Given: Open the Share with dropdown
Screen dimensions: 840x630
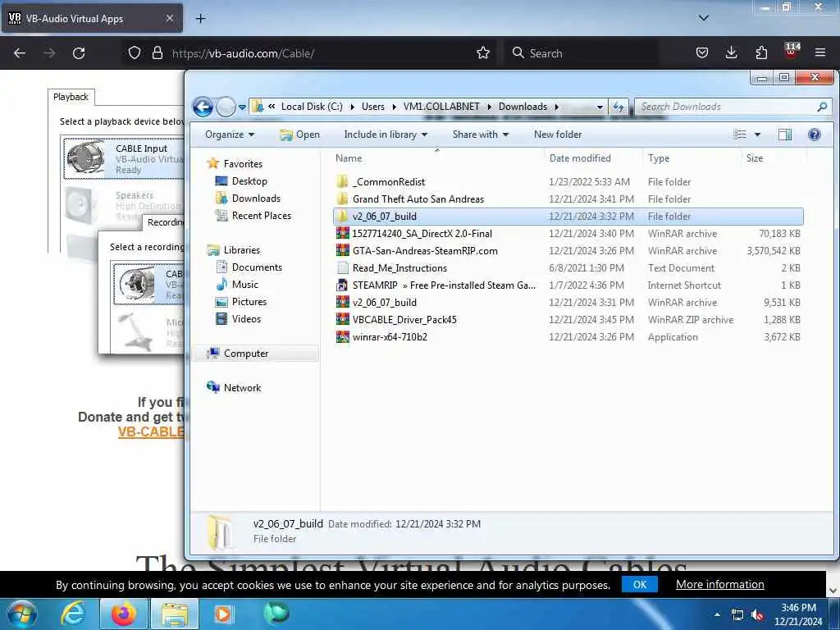Looking at the screenshot, I should click(480, 135).
